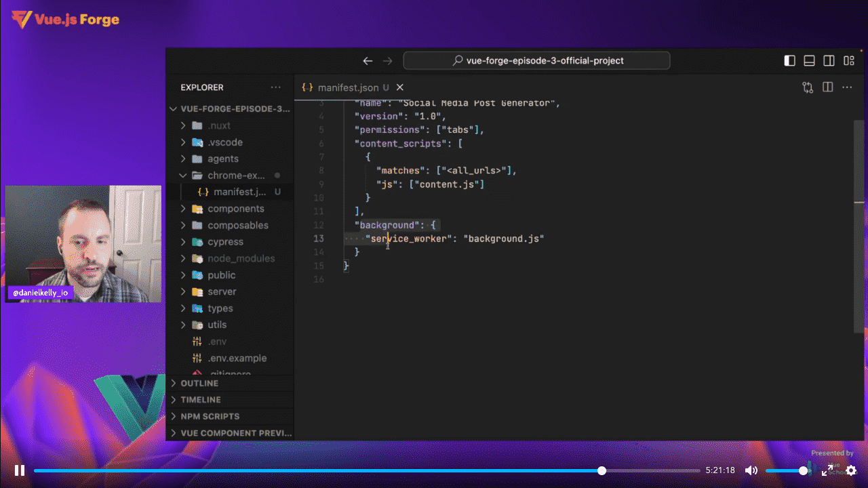
Task: Split the editor to the right
Action: (x=827, y=87)
